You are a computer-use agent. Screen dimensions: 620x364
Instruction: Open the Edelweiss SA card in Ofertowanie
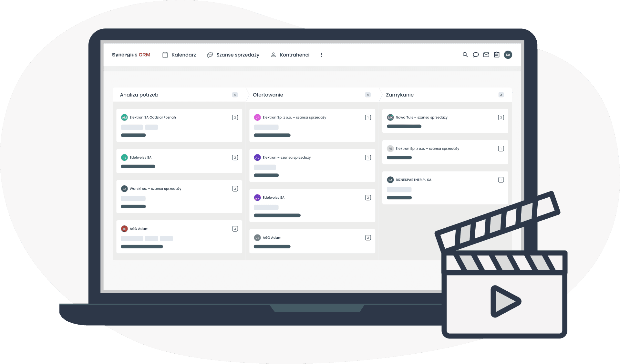click(312, 205)
